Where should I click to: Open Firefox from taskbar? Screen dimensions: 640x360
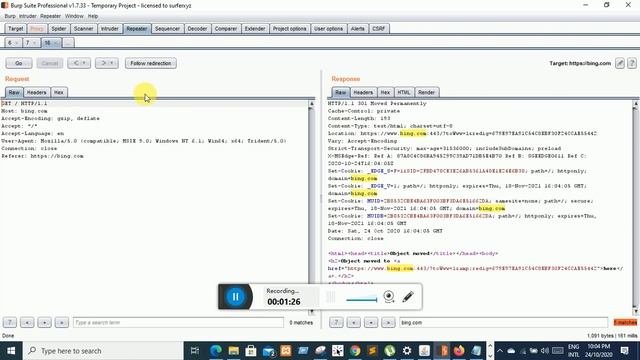click(x=459, y=351)
